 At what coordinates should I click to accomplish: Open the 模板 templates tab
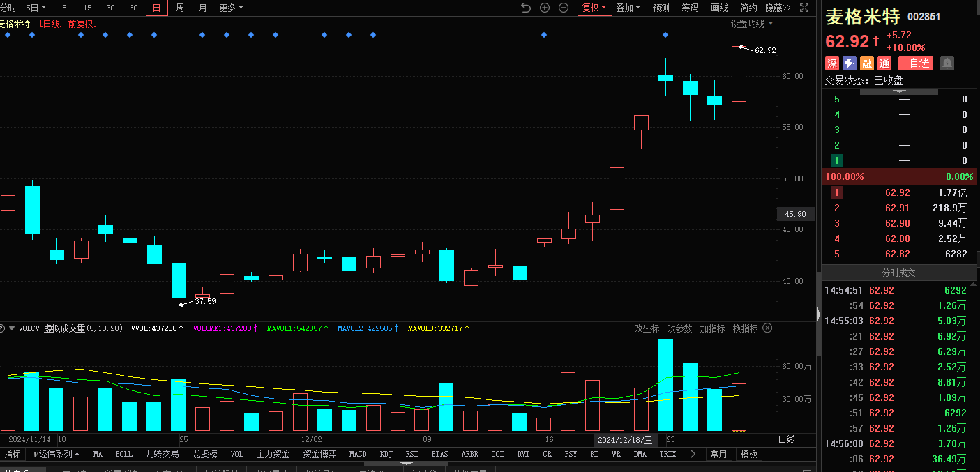749,454
